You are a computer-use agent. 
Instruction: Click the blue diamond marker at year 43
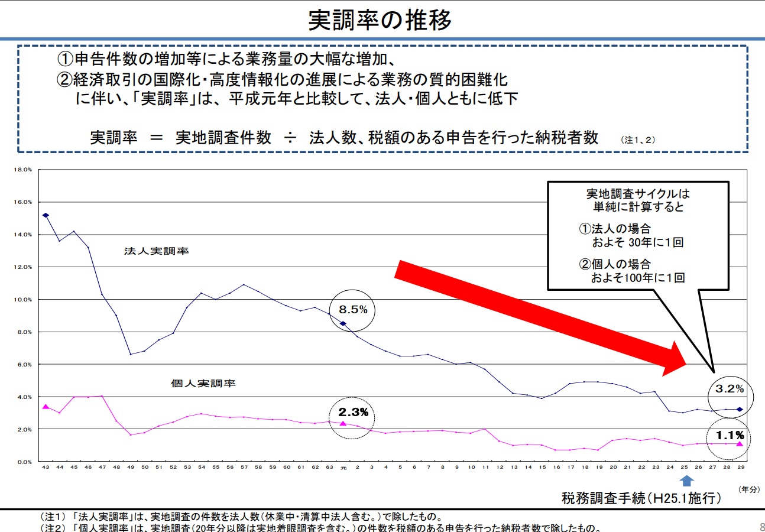46,216
